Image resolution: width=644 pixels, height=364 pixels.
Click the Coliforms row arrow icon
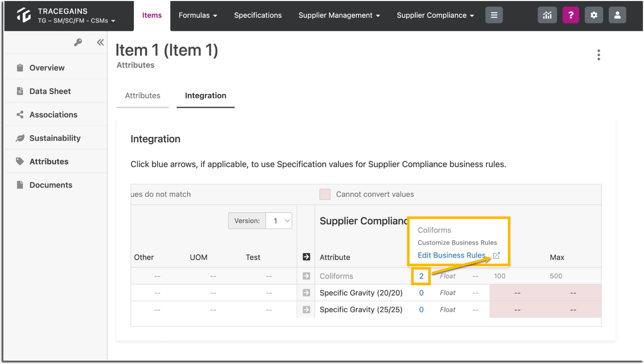(306, 276)
